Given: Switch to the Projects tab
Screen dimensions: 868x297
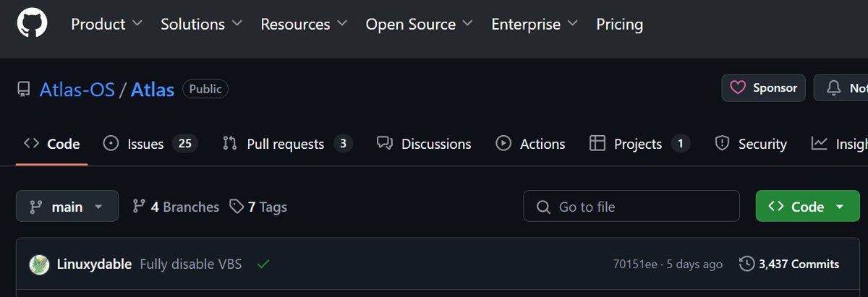Looking at the screenshot, I should [x=639, y=144].
